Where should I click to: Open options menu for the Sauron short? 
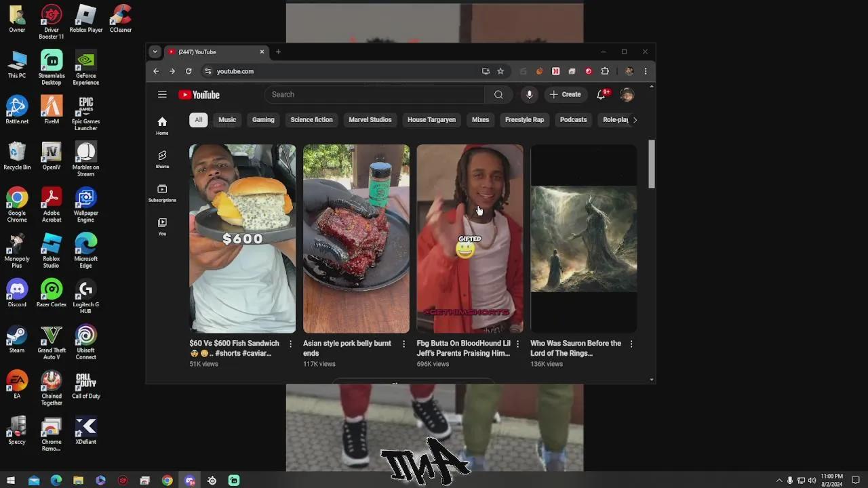(631, 344)
